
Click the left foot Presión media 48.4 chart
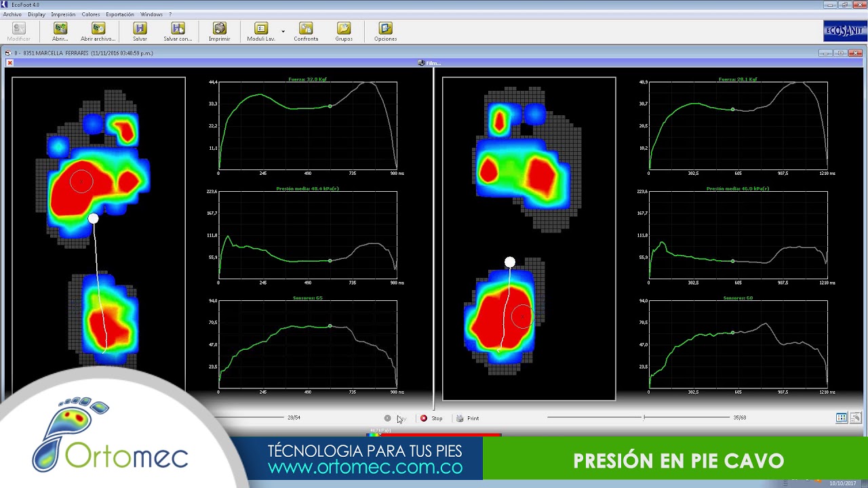pos(307,235)
